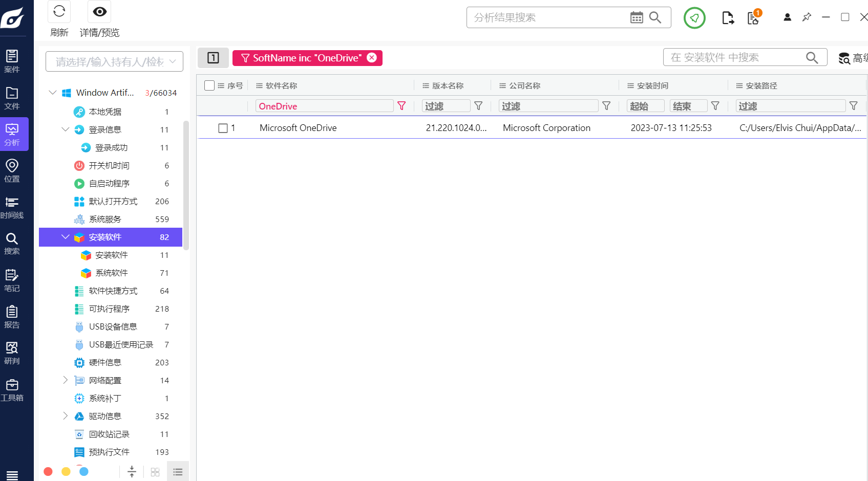Click the magnifier in 分析结果搜索 box
The width and height of the screenshot is (868, 481).
pos(655,17)
